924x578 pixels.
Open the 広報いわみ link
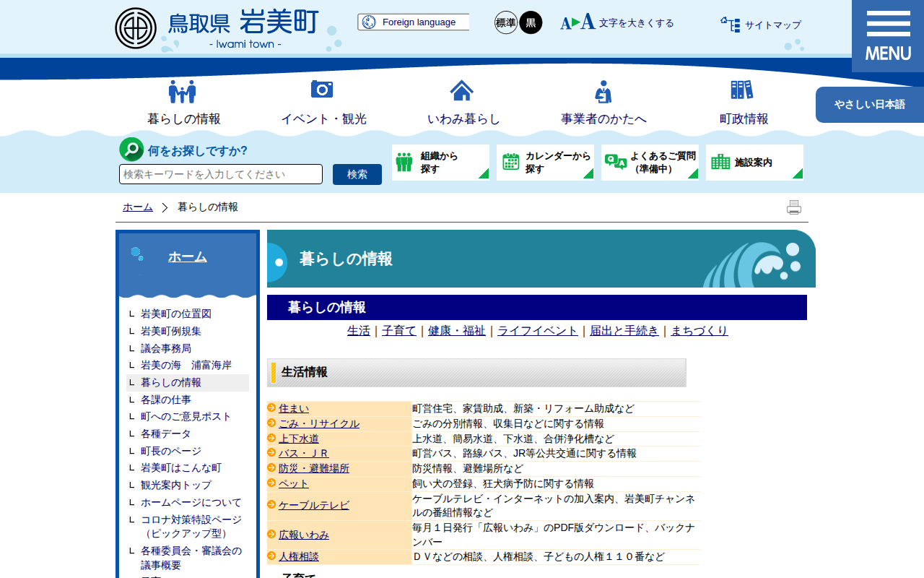(x=304, y=535)
